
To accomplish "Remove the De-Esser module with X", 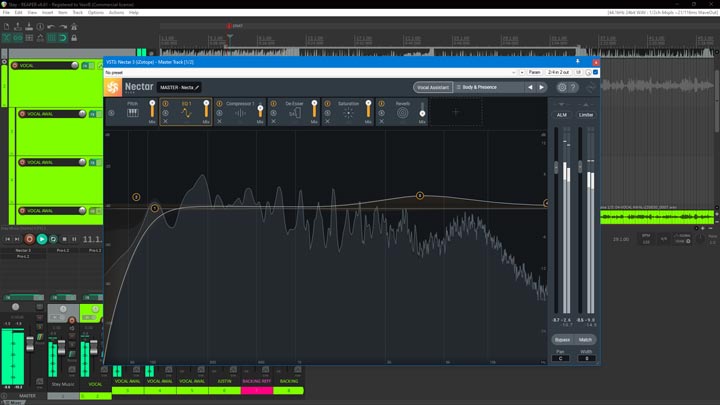I will pos(274,121).
